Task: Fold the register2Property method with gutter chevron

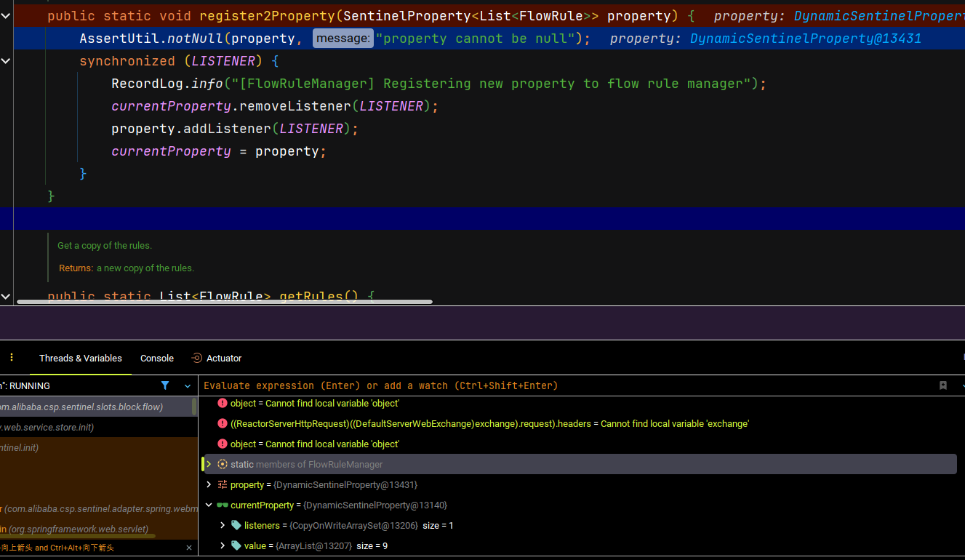Action: (x=6, y=15)
